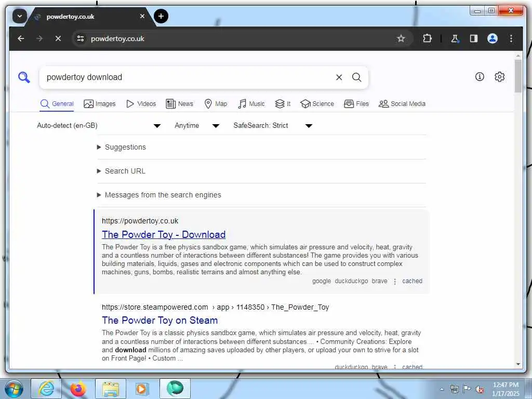Click the google engine label on first result

(321, 281)
